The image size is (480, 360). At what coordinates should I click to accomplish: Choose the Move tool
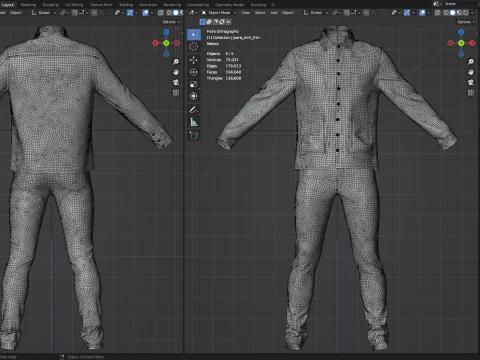(194, 60)
